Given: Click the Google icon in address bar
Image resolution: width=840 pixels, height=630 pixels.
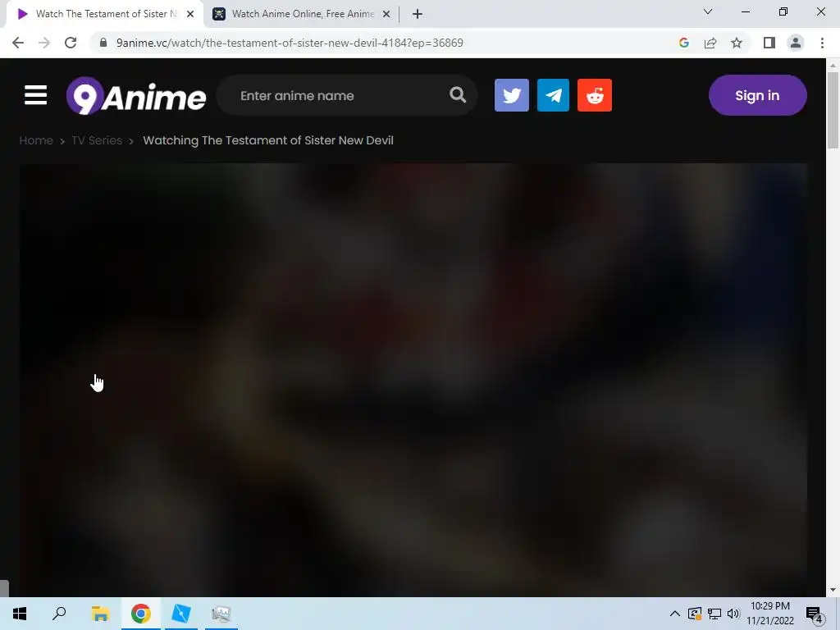Looking at the screenshot, I should (683, 43).
